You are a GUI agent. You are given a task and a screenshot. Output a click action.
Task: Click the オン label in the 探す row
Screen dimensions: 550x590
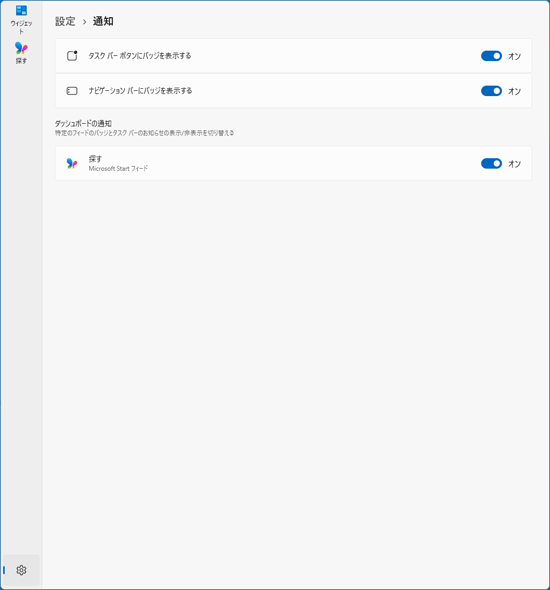(514, 164)
